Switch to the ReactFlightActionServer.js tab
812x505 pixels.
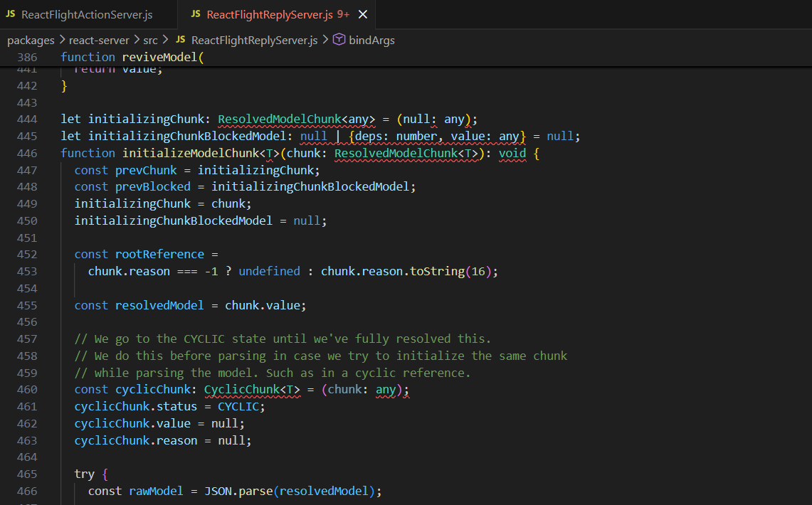(86, 14)
